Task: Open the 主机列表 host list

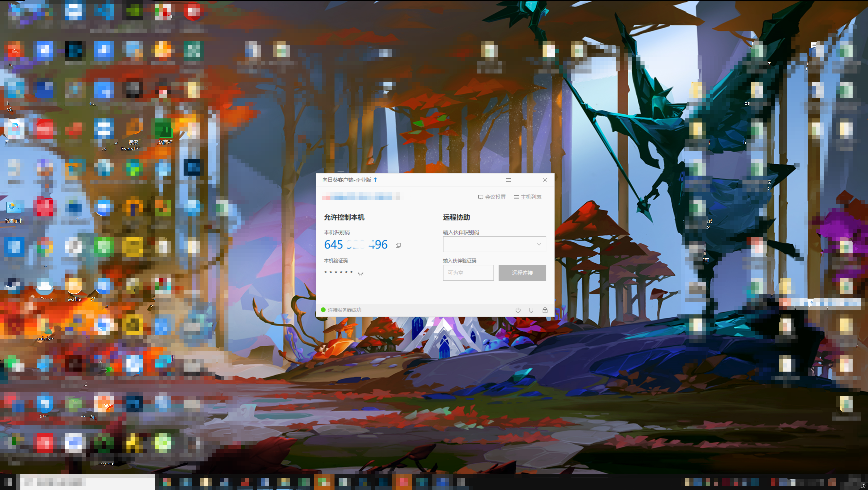Action: click(528, 197)
